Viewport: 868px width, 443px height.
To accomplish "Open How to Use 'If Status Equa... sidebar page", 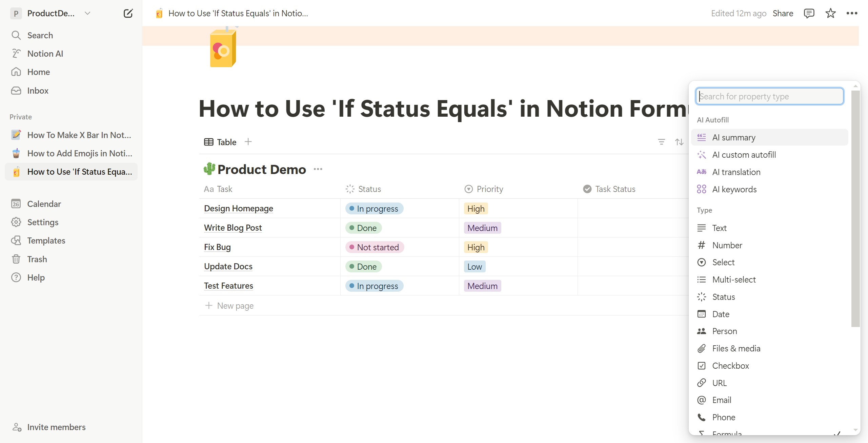I will [71, 172].
